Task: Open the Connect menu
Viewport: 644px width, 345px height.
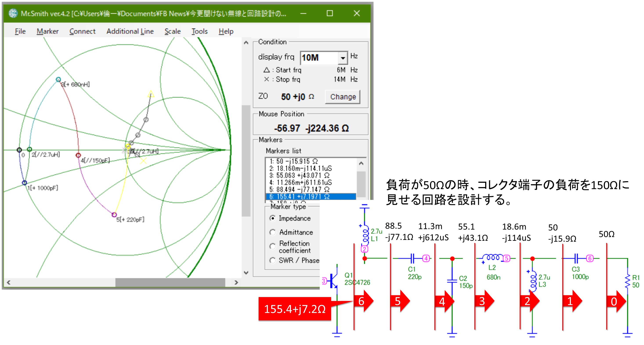Action: (x=82, y=31)
